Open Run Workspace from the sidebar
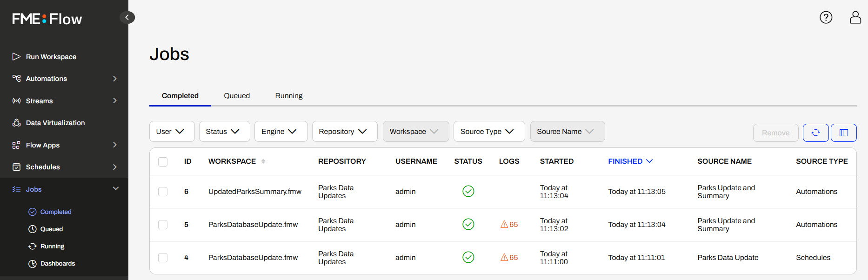Image resolution: width=868 pixels, height=280 pixels. click(51, 57)
